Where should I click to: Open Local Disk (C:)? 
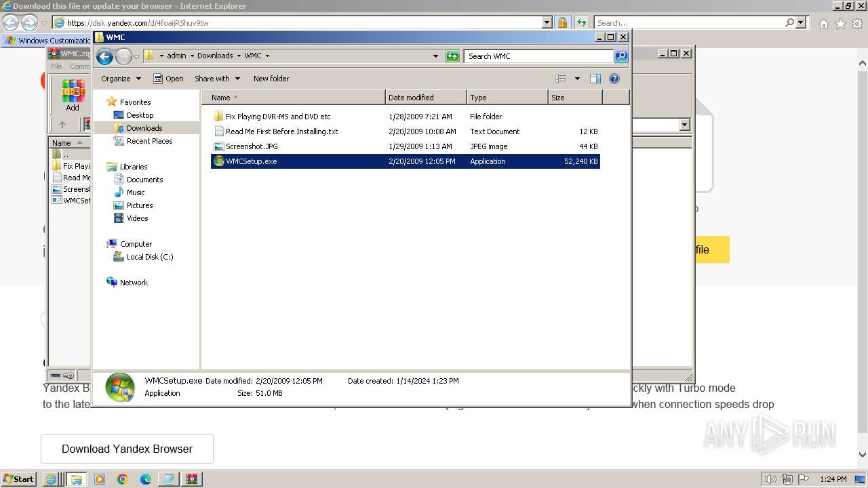(149, 257)
